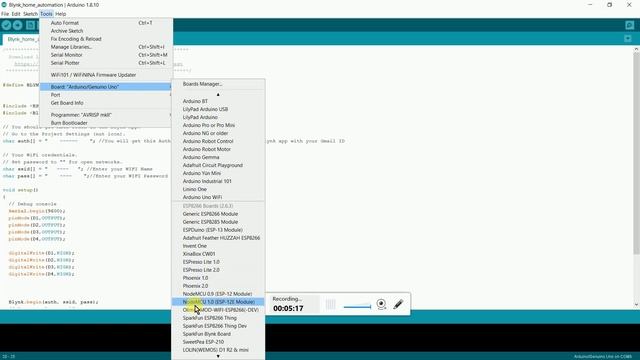Choose Arduino Industrial 101 board

click(218, 181)
